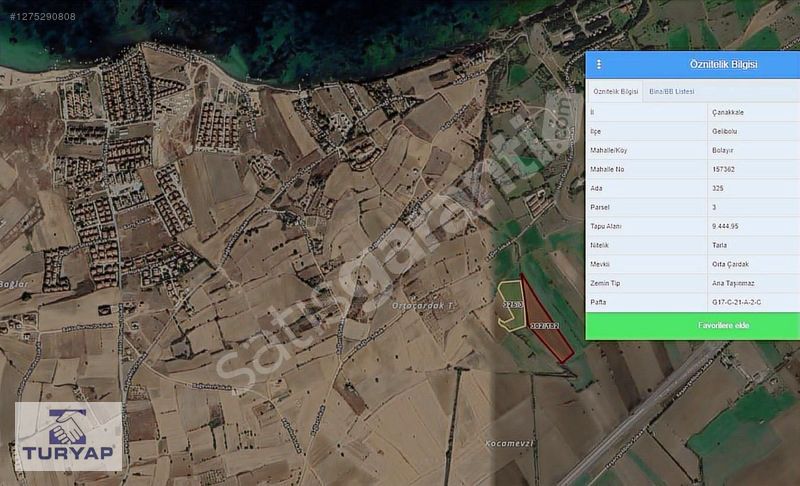Screen dimensions: 800x486
Task: Click the Mahalle No value 157362
Action: [x=725, y=169]
